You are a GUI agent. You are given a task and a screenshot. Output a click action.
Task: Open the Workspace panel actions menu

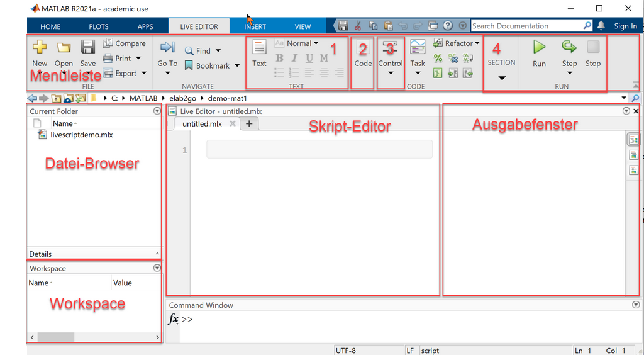(x=157, y=268)
